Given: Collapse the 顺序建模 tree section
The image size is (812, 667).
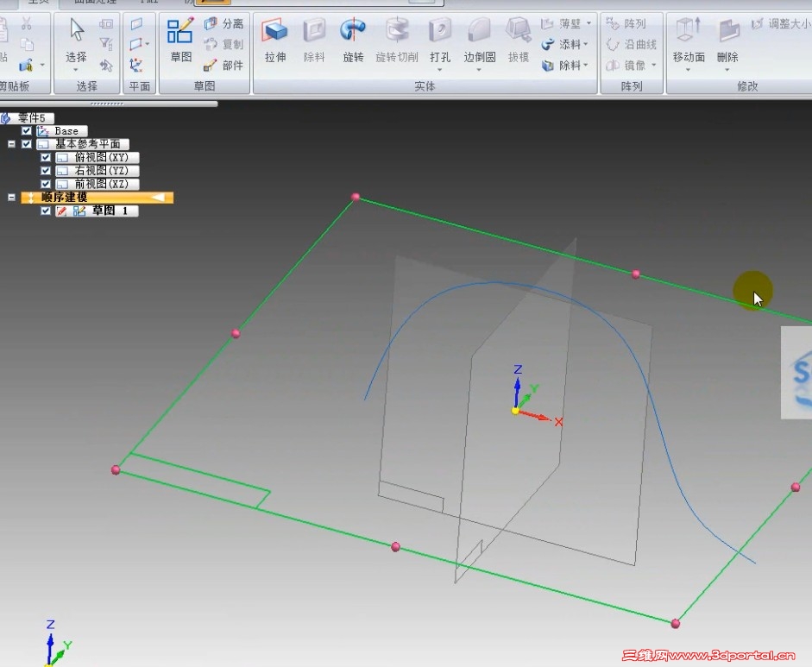Looking at the screenshot, I should pos(11,198).
